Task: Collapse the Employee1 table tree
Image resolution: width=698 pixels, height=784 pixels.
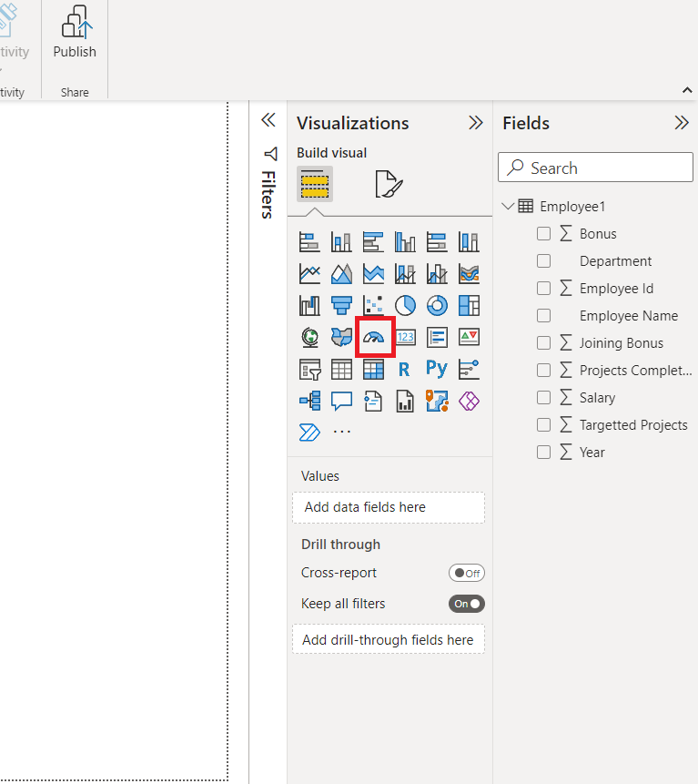Action: [x=508, y=206]
